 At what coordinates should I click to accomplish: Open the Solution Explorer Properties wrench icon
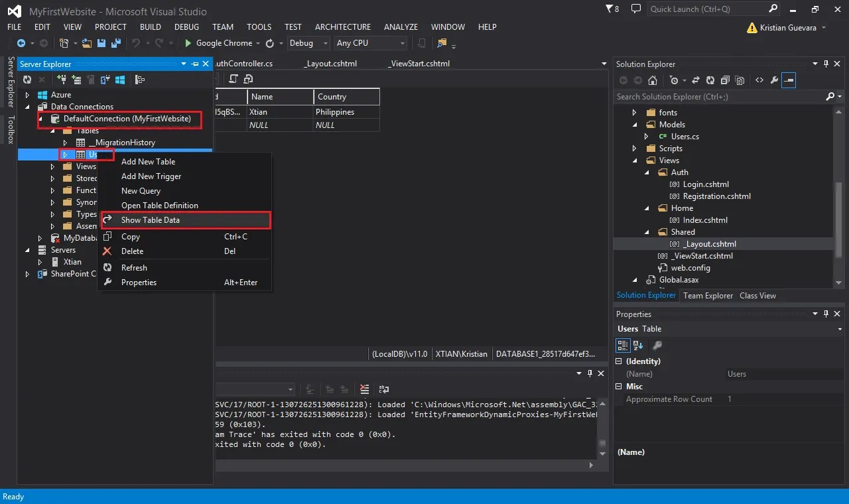click(774, 80)
